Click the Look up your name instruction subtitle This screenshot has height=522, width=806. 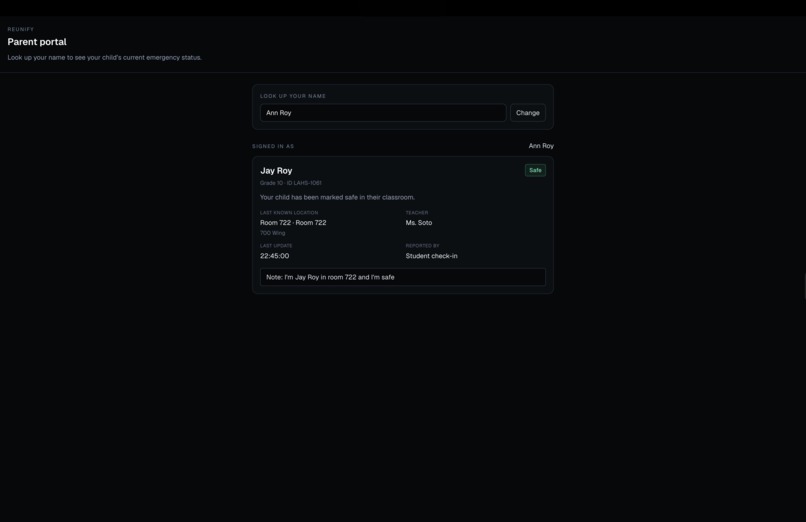click(x=104, y=58)
